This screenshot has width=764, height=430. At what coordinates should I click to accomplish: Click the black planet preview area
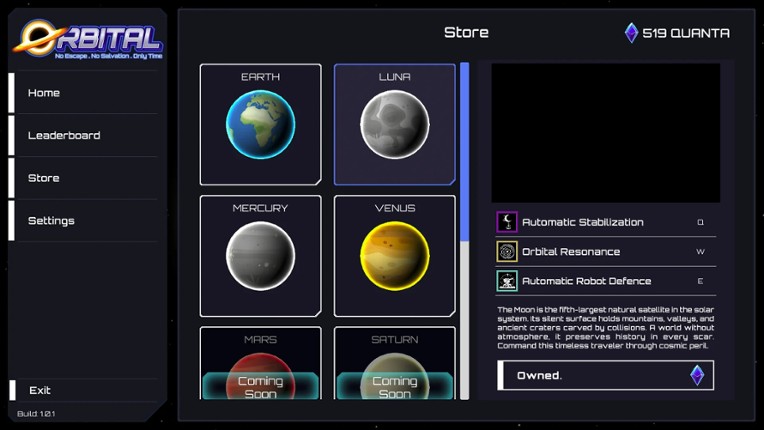[606, 133]
